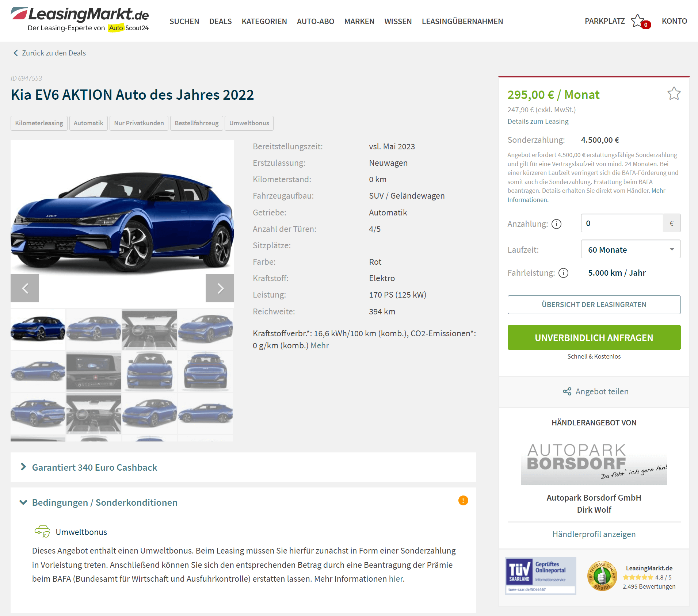Screen dimensions: 698x616
Task: Select the rear view car thumbnail
Action: [x=206, y=371]
